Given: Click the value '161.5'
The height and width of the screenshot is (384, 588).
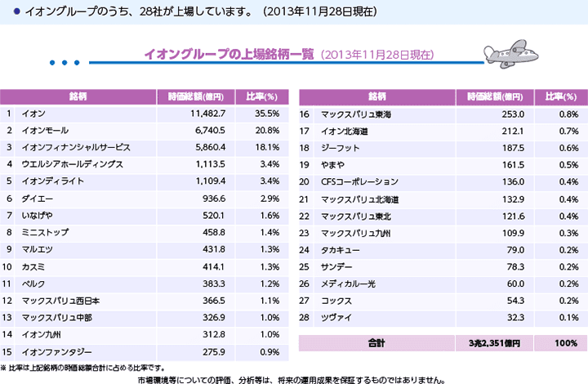Looking at the screenshot, I should tap(513, 165).
